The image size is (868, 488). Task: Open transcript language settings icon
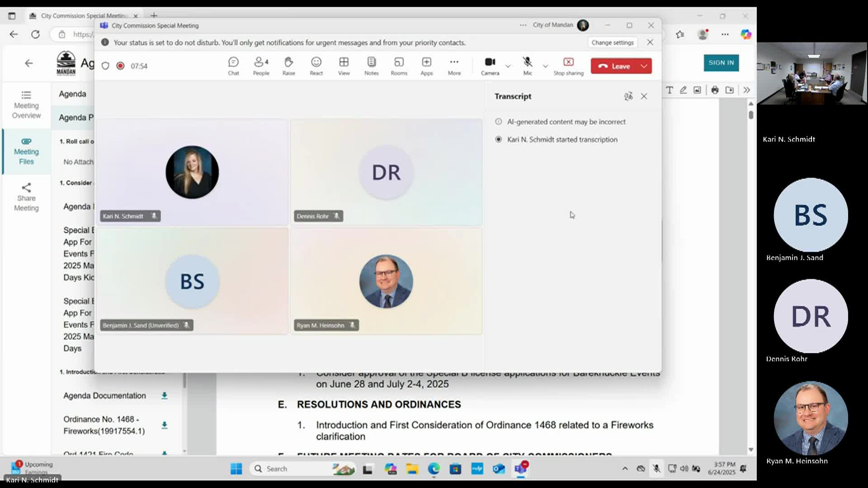coord(628,96)
